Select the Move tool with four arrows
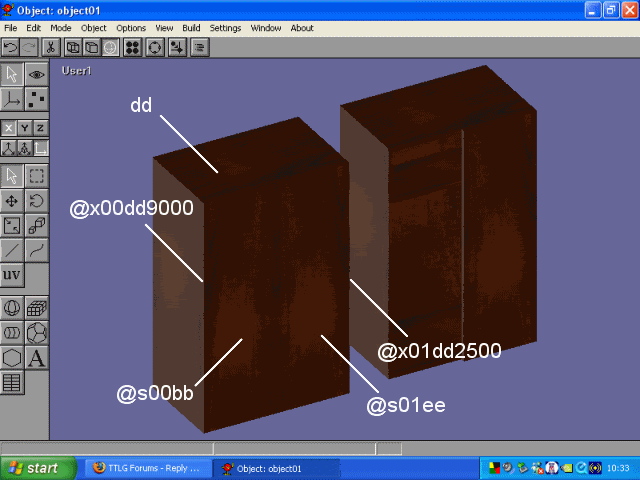The image size is (640, 480). tap(12, 200)
